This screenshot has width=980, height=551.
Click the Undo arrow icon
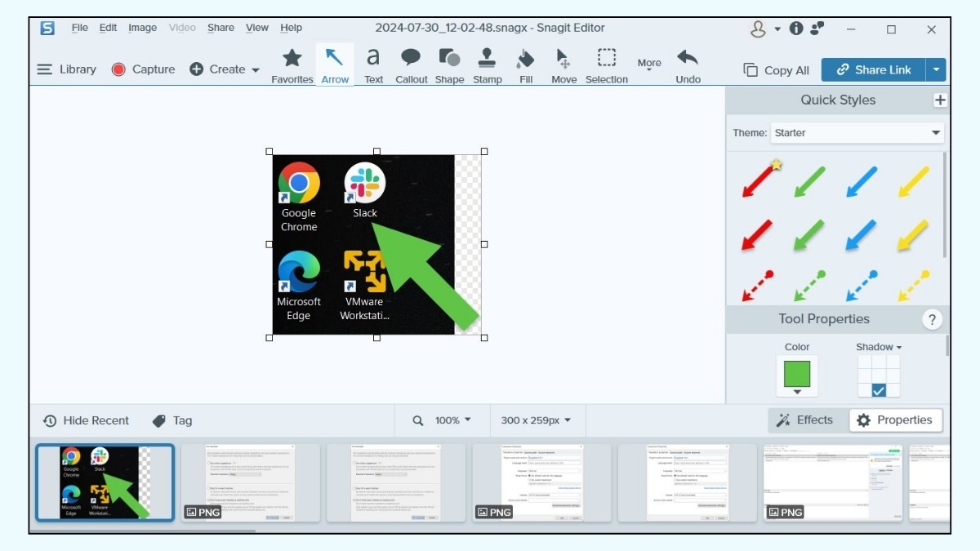point(688,59)
